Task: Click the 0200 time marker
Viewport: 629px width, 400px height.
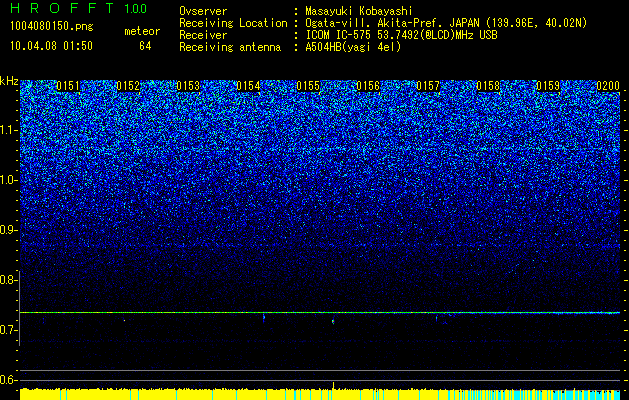Action: click(608, 86)
